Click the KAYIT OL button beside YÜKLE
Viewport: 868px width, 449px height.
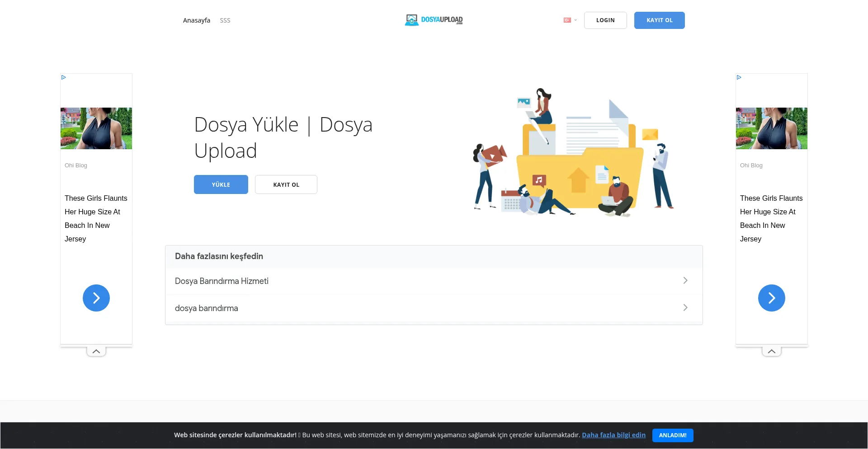pyautogui.click(x=286, y=184)
